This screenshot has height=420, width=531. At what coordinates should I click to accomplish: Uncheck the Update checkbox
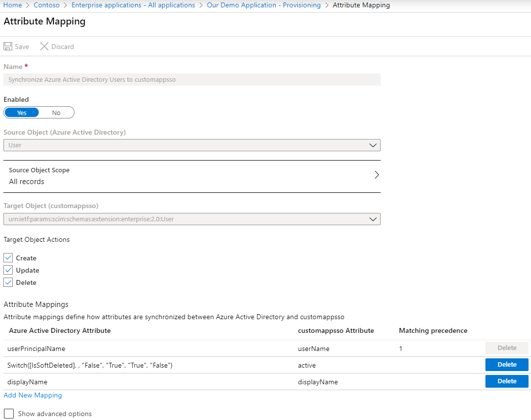(8, 270)
